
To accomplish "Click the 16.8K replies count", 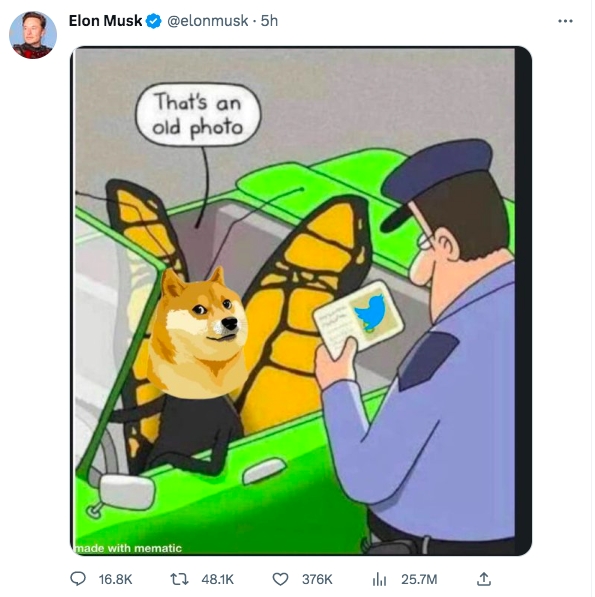I will click(115, 579).
